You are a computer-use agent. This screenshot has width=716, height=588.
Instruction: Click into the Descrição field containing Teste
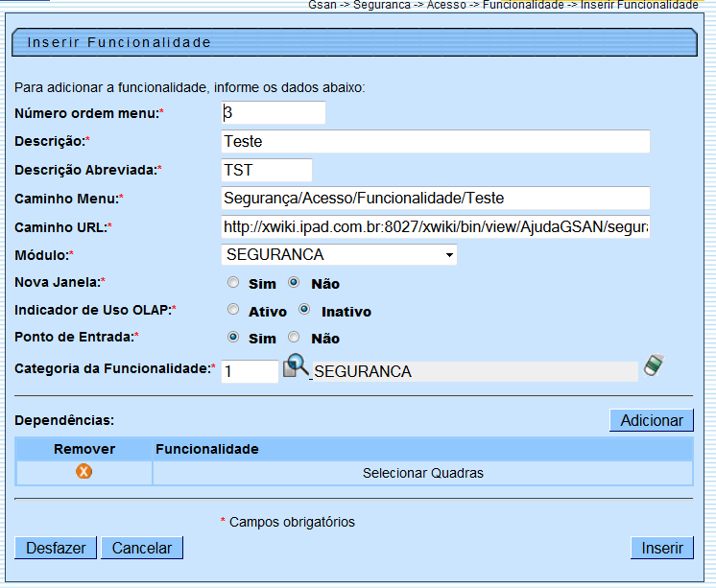435,142
